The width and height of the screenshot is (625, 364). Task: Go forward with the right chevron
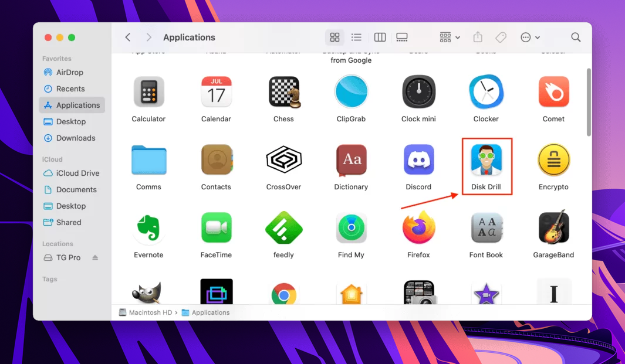click(148, 38)
